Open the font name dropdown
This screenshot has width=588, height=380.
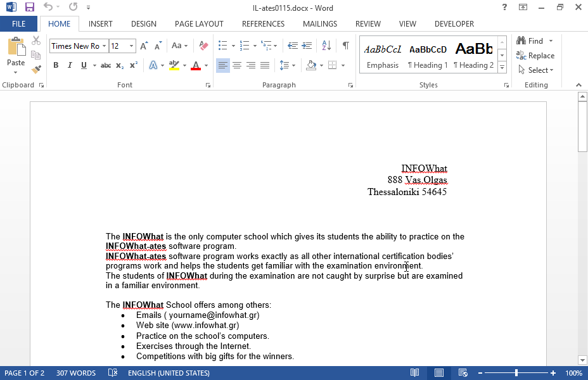point(105,46)
